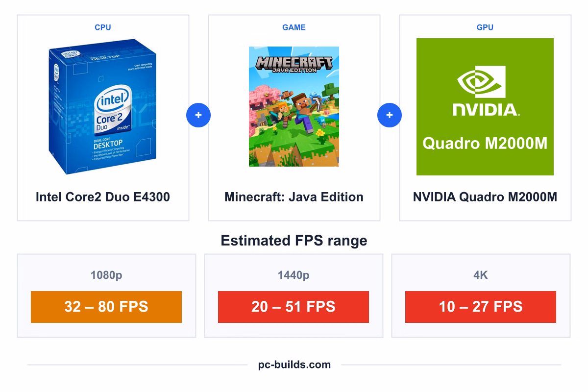Open the pc-builds.com link at the bottom

294,365
